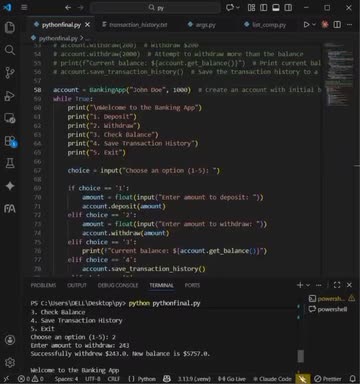
Task: Toggle the Secondary Side Bar
Action: [288, 7]
